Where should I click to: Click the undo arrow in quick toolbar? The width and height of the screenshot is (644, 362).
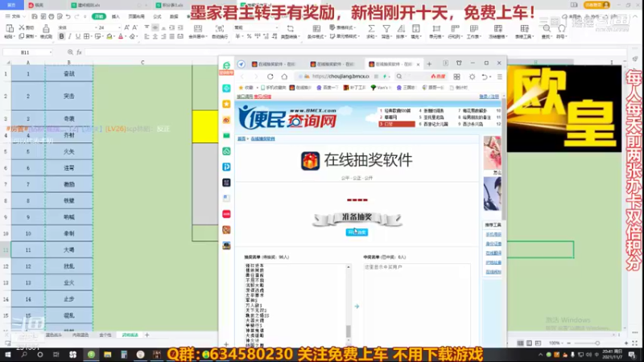tap(68, 16)
